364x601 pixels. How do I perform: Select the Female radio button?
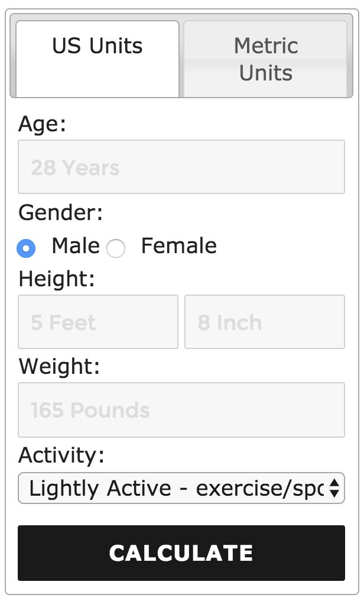point(116,248)
